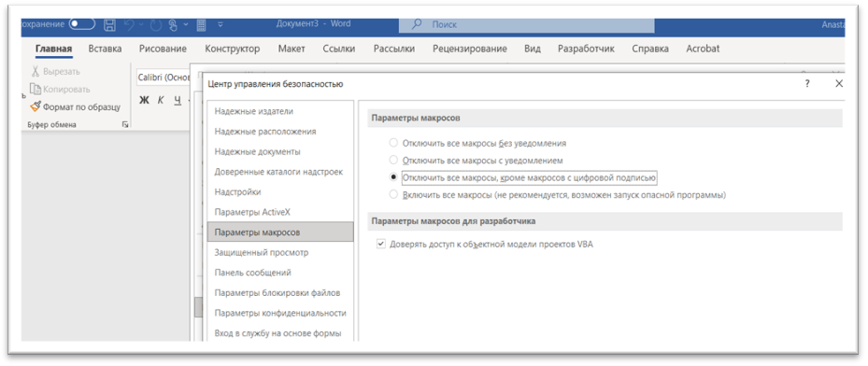The image size is (868, 366).
Task: Select Параметры конфиденциальности in sidebar
Action: click(280, 313)
